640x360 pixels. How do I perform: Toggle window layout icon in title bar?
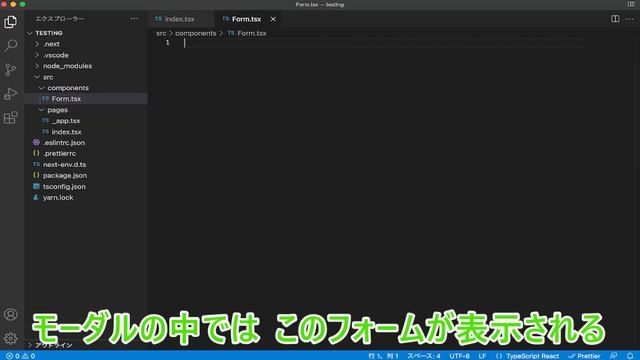coord(631,4)
